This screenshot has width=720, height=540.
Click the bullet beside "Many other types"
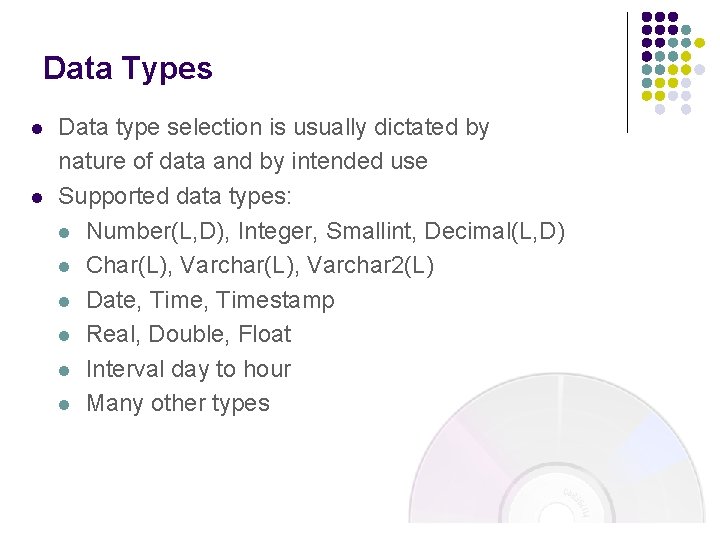(x=64, y=404)
